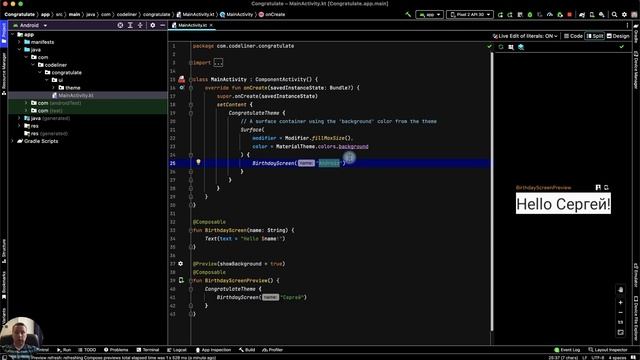
Task: Open the Terminal tool tab
Action: coord(148,350)
